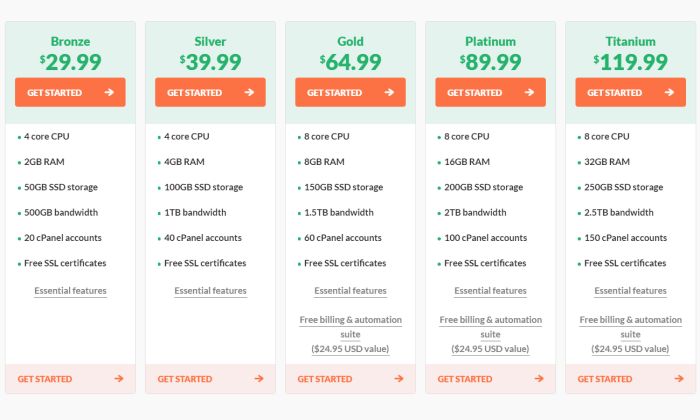Image resolution: width=700 pixels, height=420 pixels.
Task: Click the arrow icon in Gold's orange button
Action: 389,92
